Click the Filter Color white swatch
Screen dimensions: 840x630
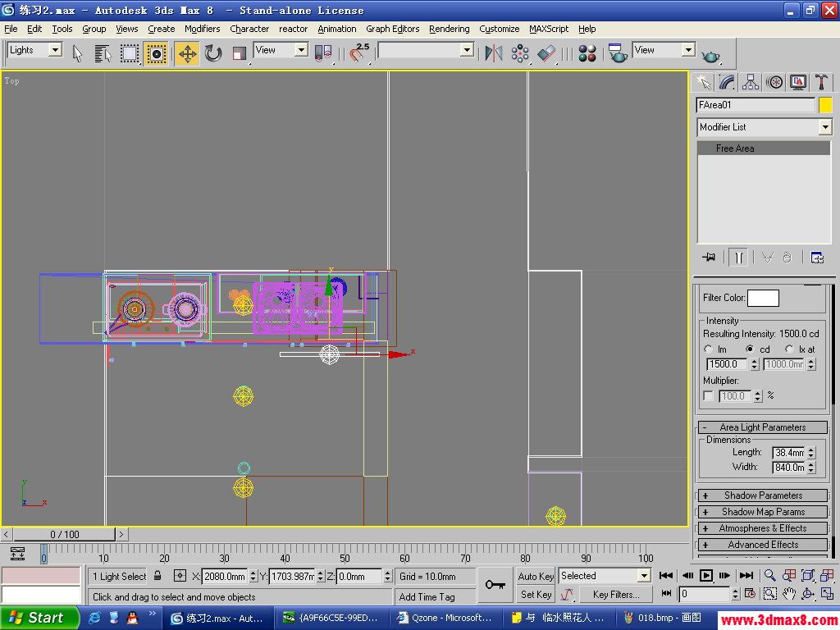tap(763, 298)
